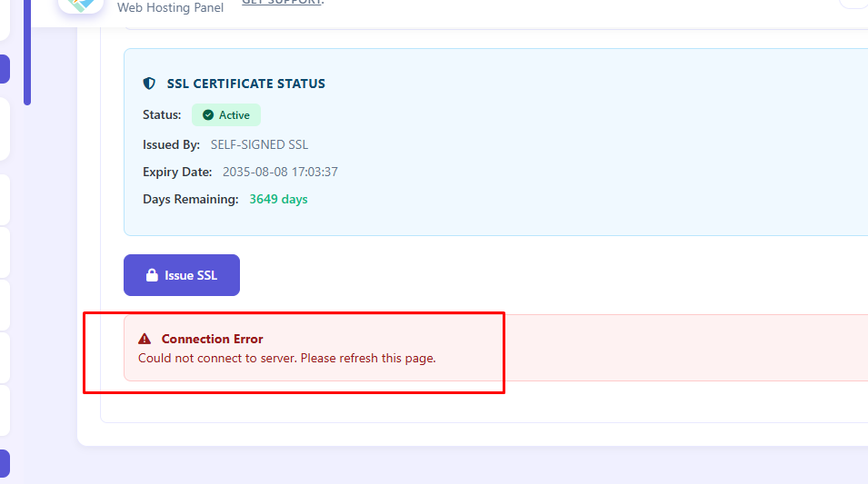Click the Expiry Date: field label

(177, 172)
